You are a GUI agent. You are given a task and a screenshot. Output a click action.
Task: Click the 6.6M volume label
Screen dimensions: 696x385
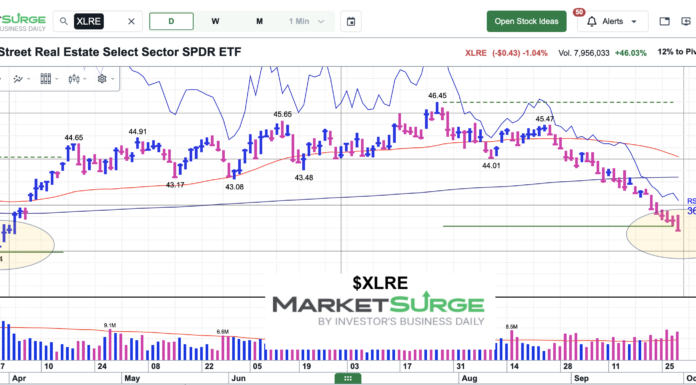click(222, 332)
